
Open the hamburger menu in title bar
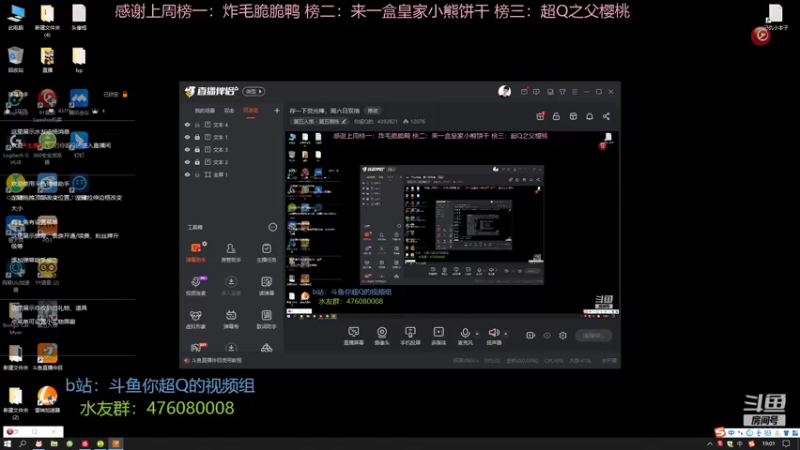coord(574,92)
